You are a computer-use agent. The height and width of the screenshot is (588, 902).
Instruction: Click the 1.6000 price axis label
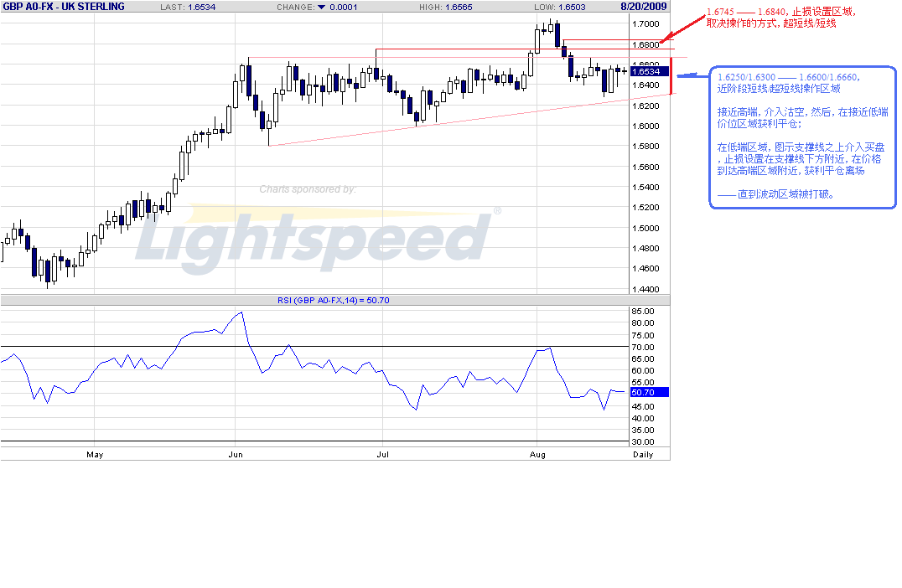pyautogui.click(x=645, y=126)
